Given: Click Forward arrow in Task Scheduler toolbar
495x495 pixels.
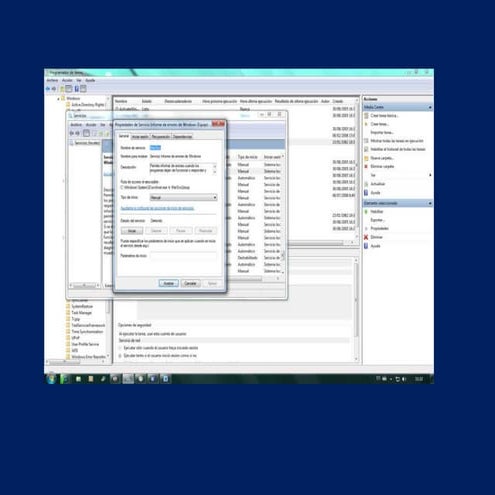Looking at the screenshot, I should coord(54,89).
